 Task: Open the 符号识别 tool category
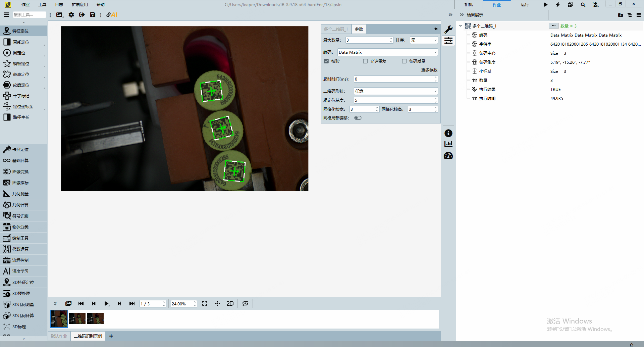pyautogui.click(x=24, y=216)
